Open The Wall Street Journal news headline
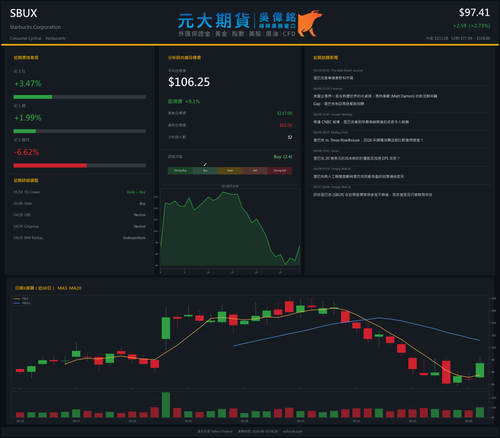This screenshot has width=500, height=438. pyautogui.click(x=333, y=78)
